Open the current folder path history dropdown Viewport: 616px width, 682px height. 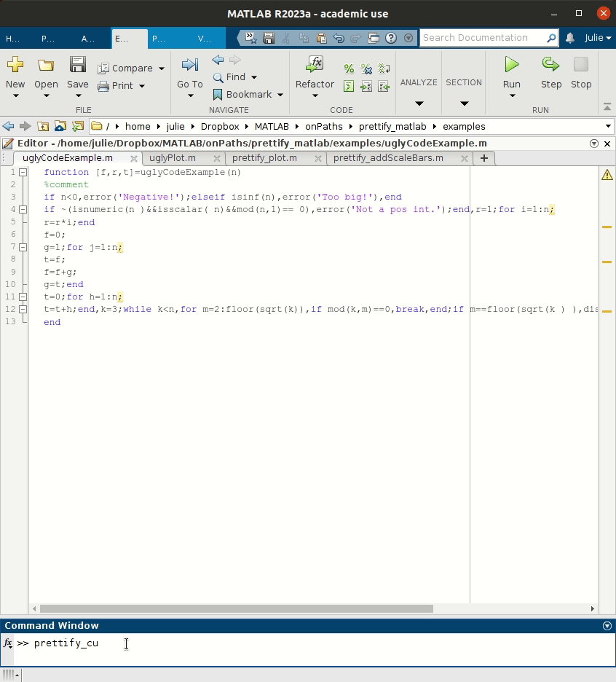[x=608, y=127]
